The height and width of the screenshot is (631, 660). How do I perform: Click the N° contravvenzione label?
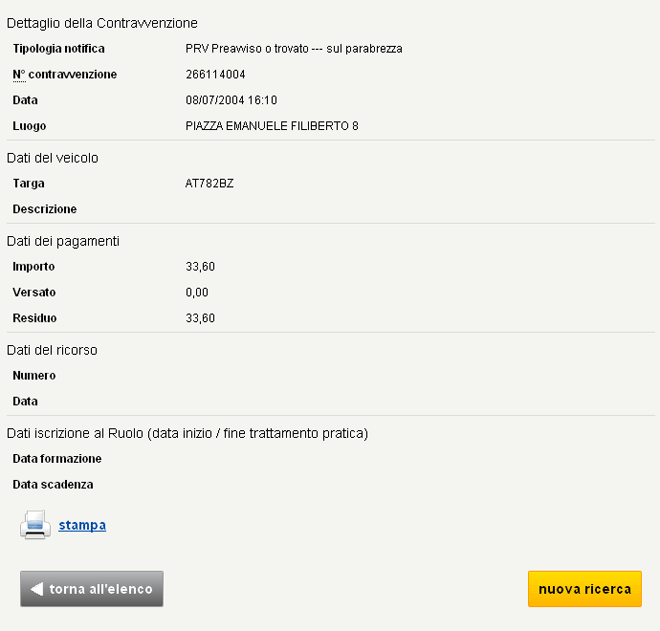tap(65, 75)
